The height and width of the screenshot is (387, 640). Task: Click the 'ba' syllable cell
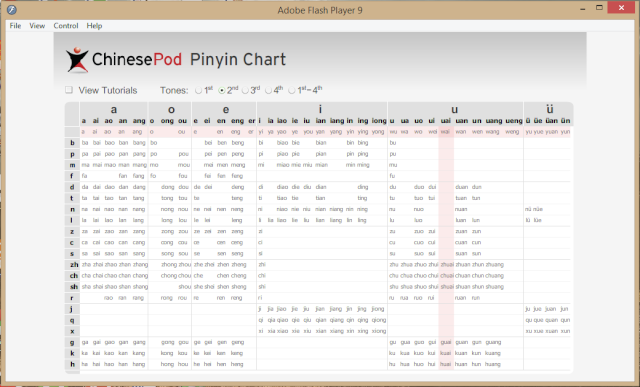(x=85, y=143)
